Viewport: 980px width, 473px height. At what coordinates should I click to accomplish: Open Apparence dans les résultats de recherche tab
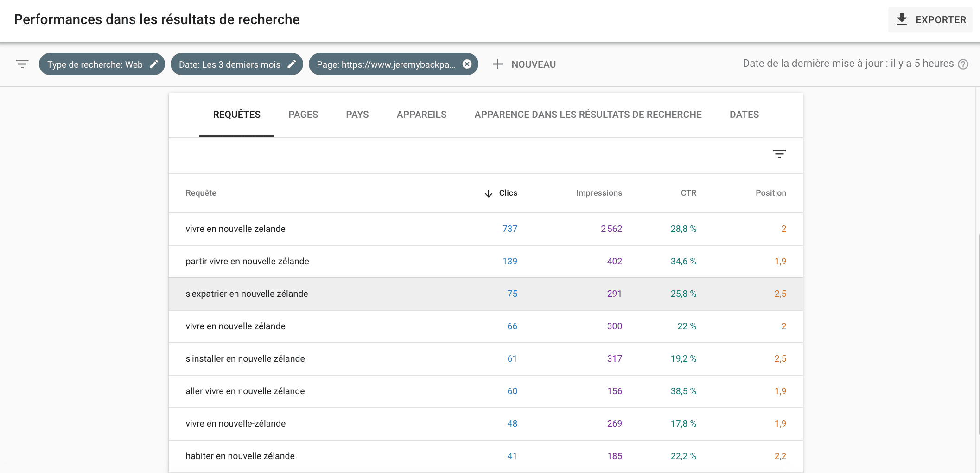tap(588, 115)
